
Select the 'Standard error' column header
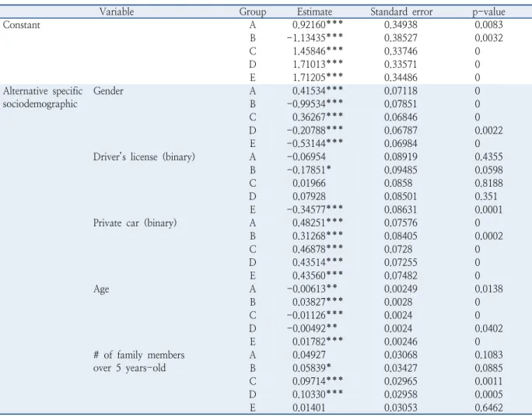coord(401,12)
